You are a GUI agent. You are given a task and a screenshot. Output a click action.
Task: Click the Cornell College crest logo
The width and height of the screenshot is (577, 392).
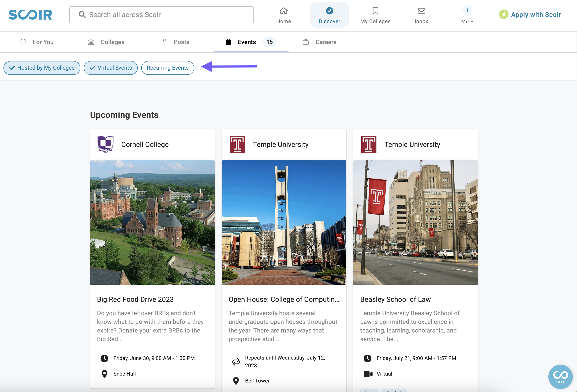click(105, 144)
